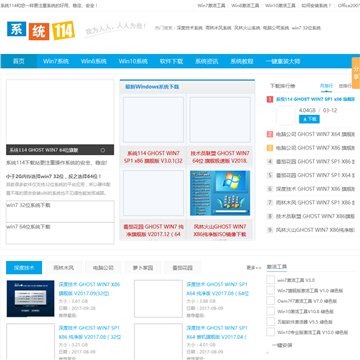The width and height of the screenshot is (360, 360).
Task: Open Win10专业版激活工具 V10.0 绿色版
Action: click(x=313, y=332)
